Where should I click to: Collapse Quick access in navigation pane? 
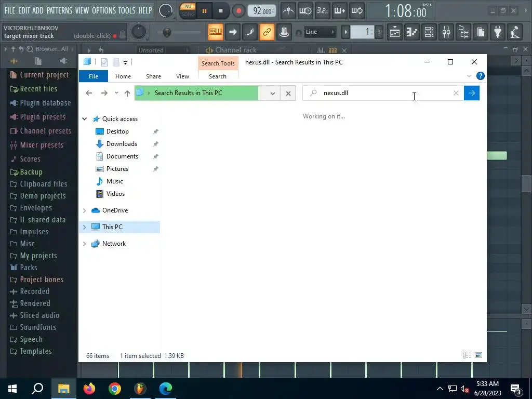pyautogui.click(x=85, y=119)
